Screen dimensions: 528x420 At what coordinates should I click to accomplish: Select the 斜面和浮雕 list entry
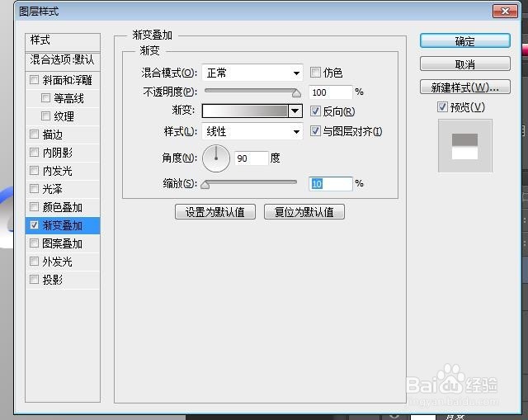coord(63,80)
